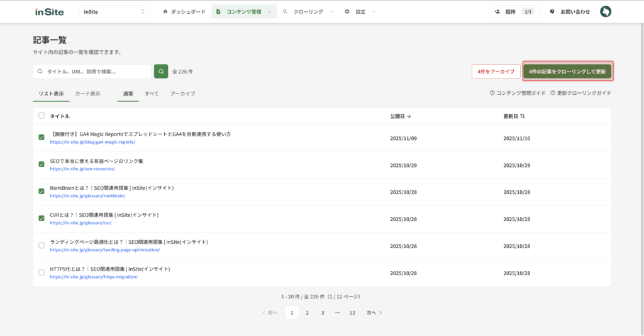Go to page 2 in pagination
The image size is (644, 336).
307,312
